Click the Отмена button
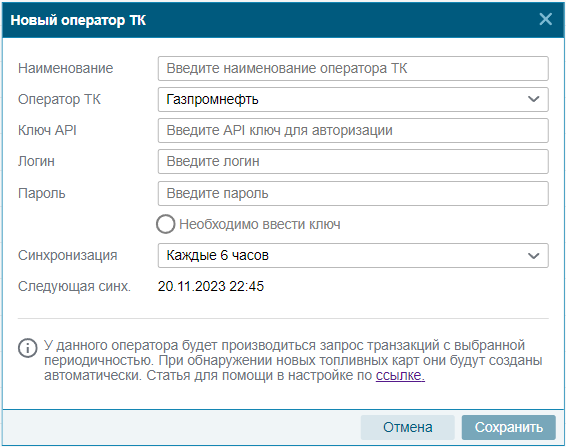566x447 pixels. tap(408, 428)
